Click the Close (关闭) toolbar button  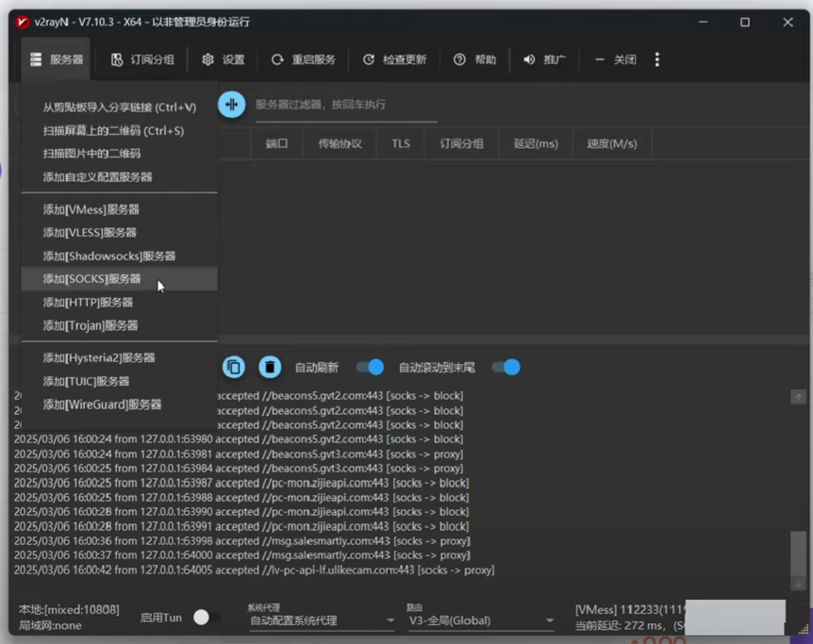coord(615,59)
